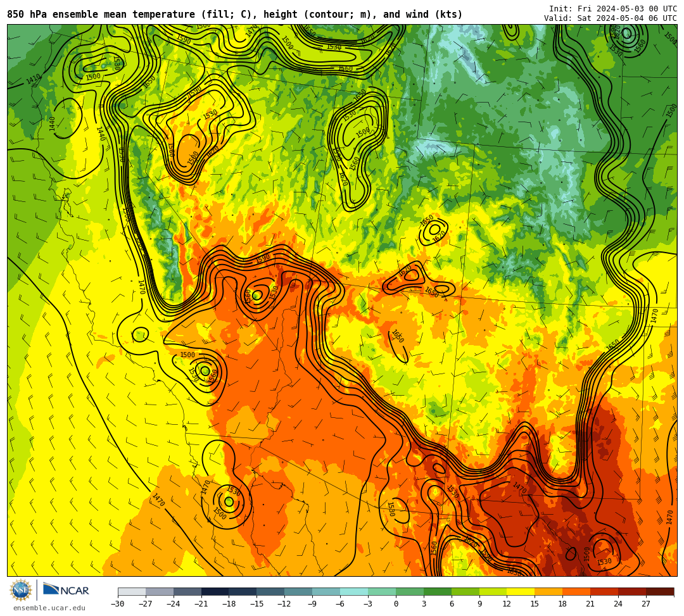The width and height of the screenshot is (684, 616).
Task: Pick the 15 to 18 light orange swatch
Action: [548, 591]
